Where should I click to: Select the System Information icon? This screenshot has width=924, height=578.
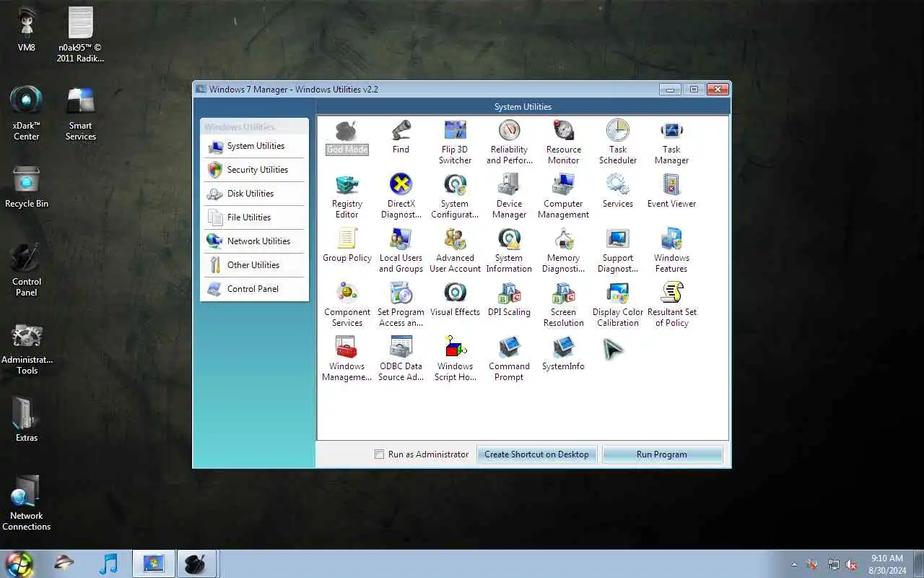tap(509, 239)
